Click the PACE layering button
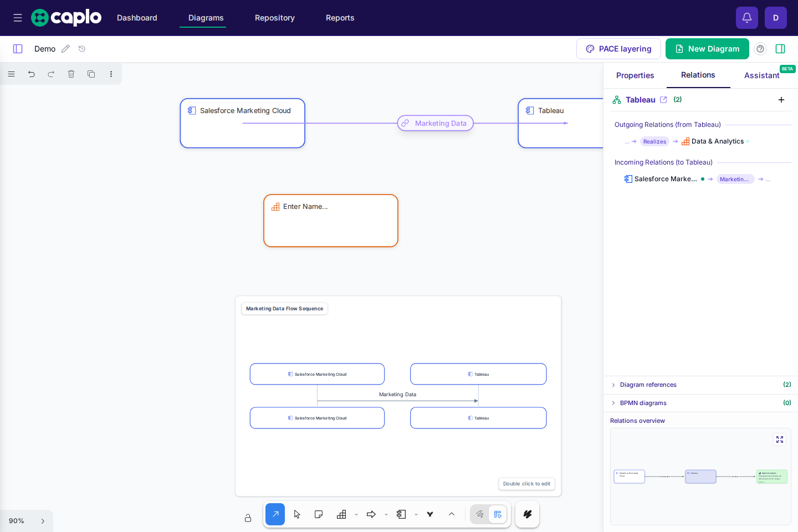This screenshot has width=798, height=532. [618, 49]
